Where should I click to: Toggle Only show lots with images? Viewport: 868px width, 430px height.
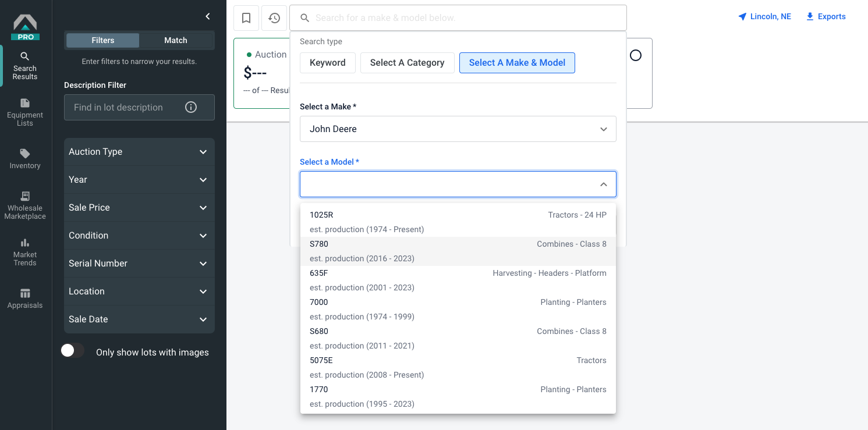(72, 350)
